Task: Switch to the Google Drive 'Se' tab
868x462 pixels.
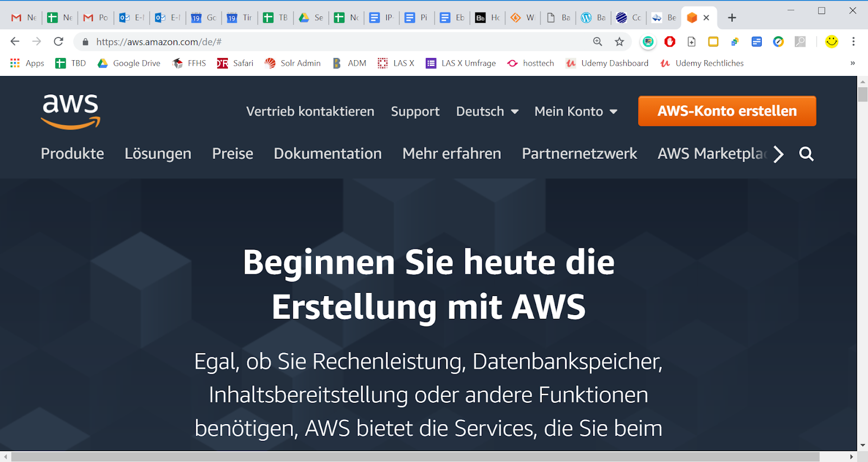Action: 311,18
